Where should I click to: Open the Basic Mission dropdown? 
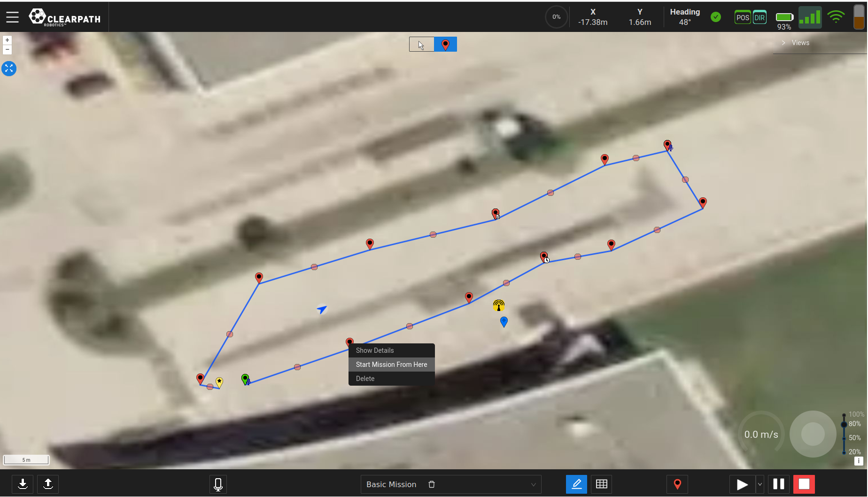pyautogui.click(x=533, y=484)
